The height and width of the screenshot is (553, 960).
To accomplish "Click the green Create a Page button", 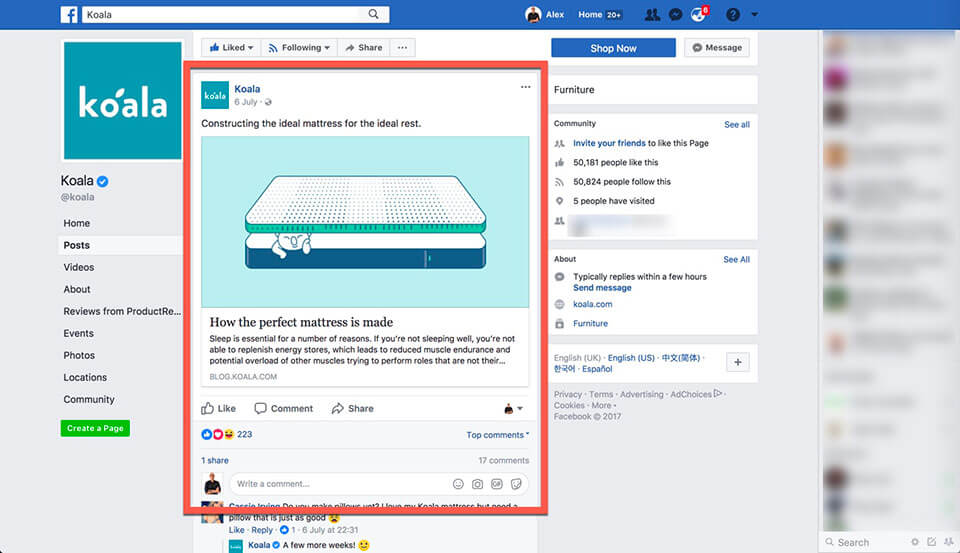I will click(x=95, y=428).
